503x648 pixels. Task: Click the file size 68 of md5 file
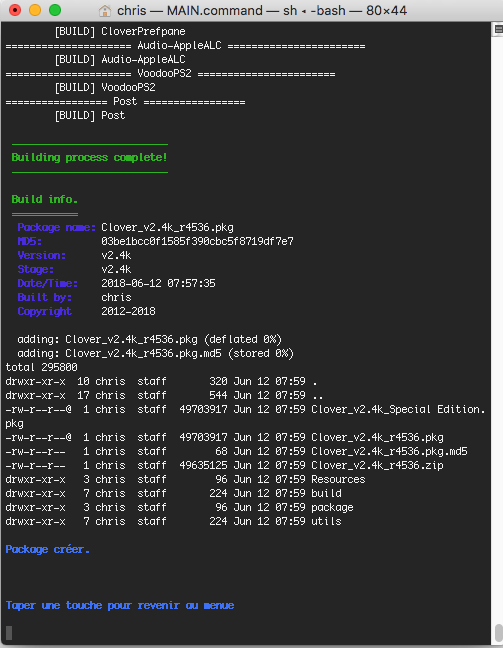pyautogui.click(x=221, y=451)
